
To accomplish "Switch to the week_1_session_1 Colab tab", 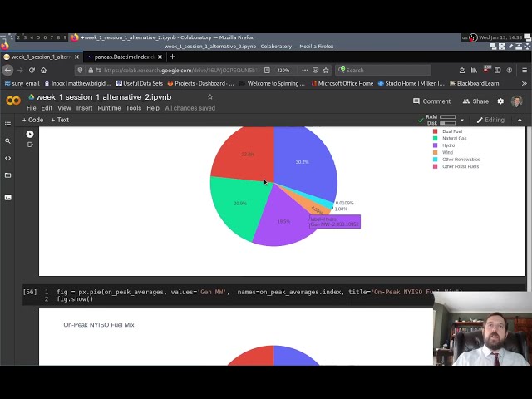I will pyautogui.click(x=41, y=57).
